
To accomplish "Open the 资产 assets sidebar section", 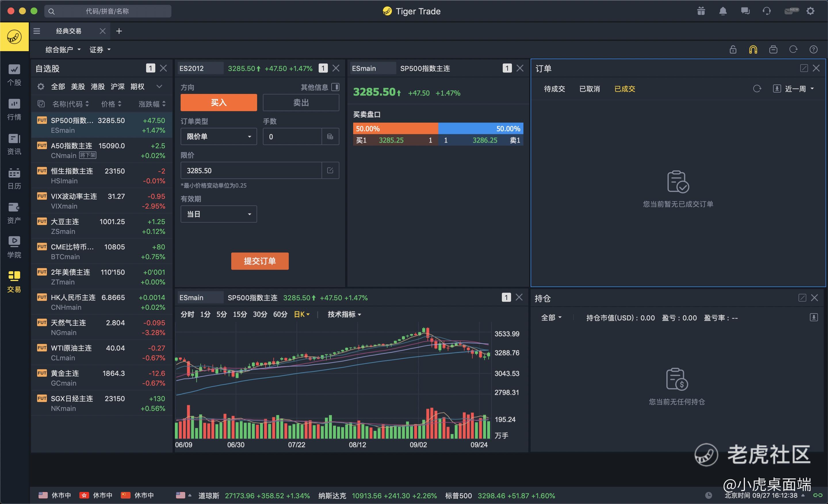I will click(x=14, y=213).
